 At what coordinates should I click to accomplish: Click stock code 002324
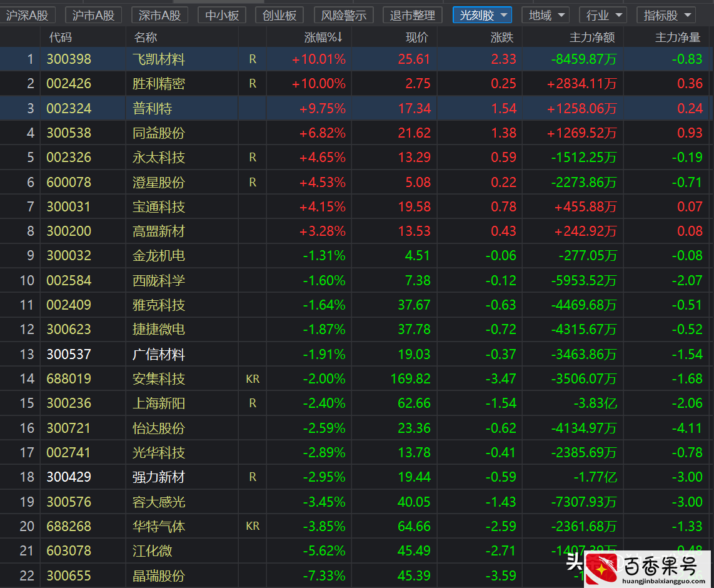(x=69, y=108)
